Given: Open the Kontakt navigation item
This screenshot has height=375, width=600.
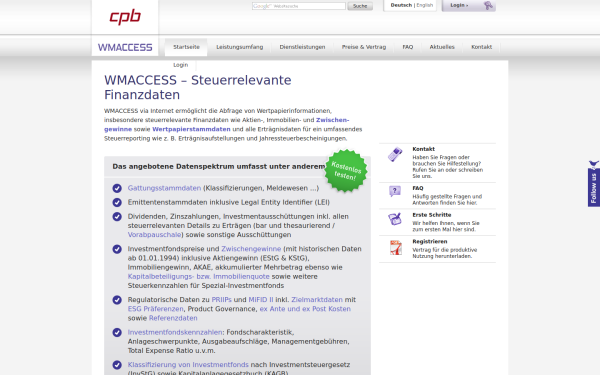Looking at the screenshot, I should [x=481, y=47].
